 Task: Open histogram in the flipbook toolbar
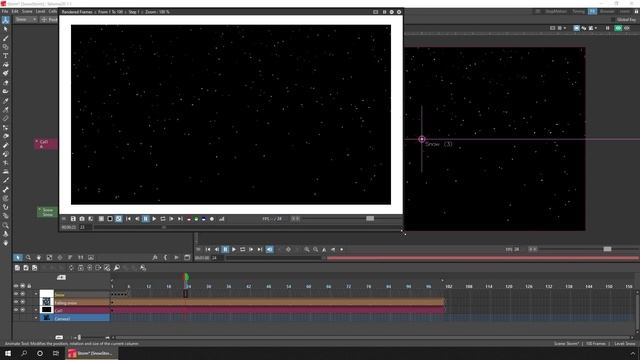click(222, 219)
